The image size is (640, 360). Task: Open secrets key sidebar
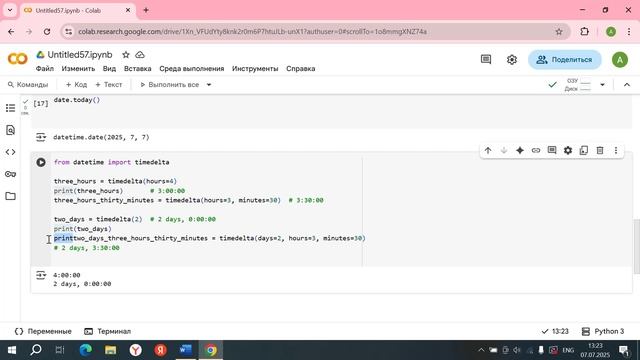11,174
